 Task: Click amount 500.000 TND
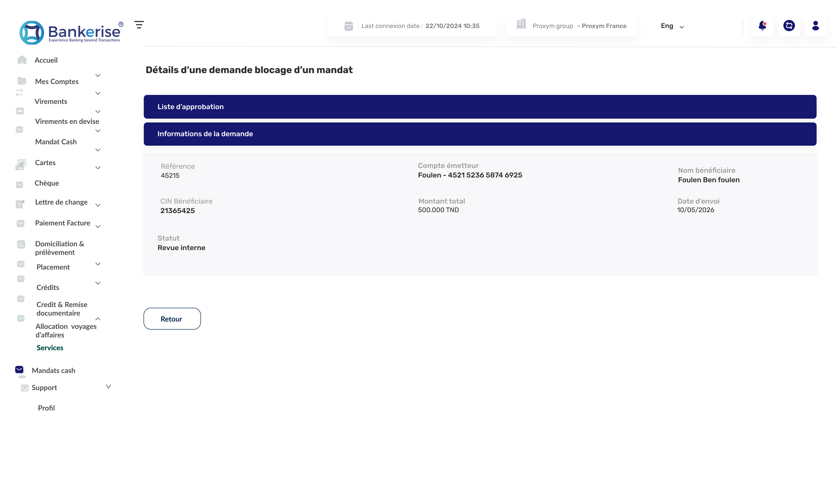(x=438, y=210)
